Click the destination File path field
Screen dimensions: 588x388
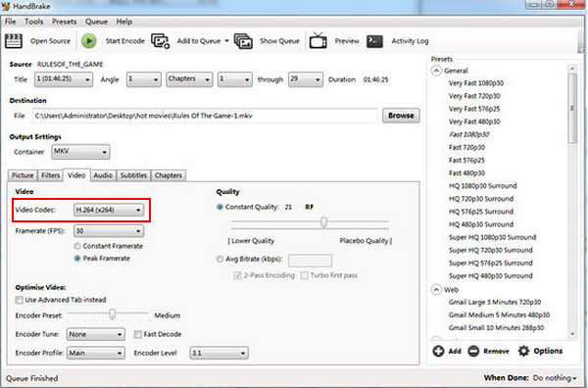[205, 116]
